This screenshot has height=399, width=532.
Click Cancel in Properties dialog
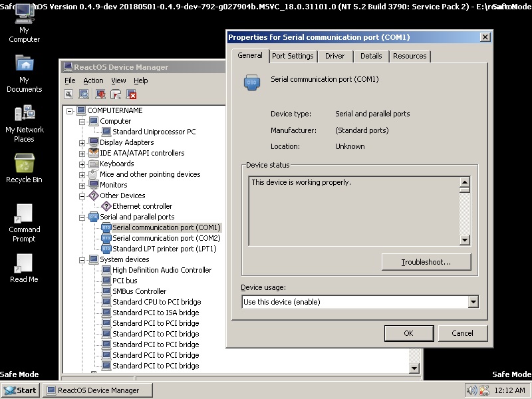pos(462,333)
